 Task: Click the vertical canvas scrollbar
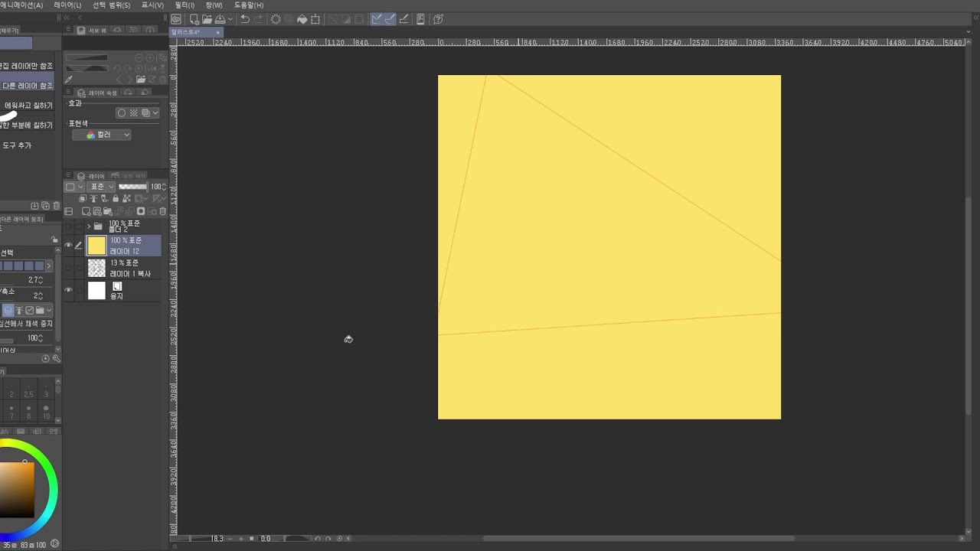point(969,306)
